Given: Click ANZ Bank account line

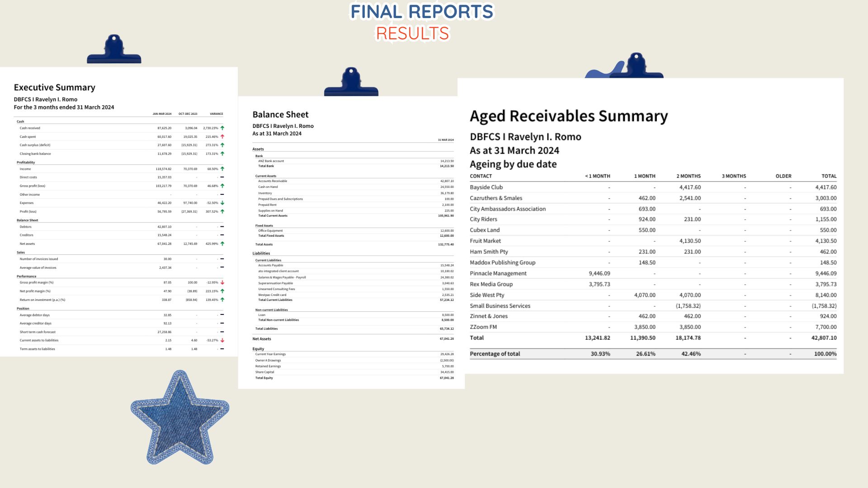Looking at the screenshot, I should [x=355, y=161].
